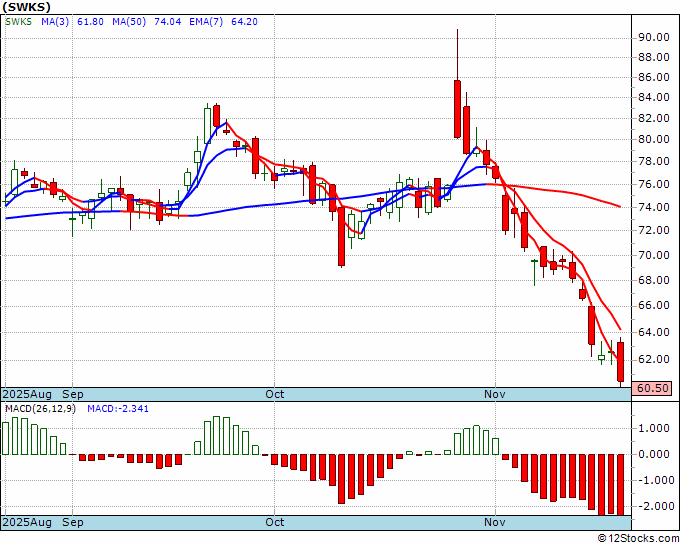This screenshot has height=546, width=680.
Task: Click the 72.00 price axis label
Action: click(x=654, y=230)
